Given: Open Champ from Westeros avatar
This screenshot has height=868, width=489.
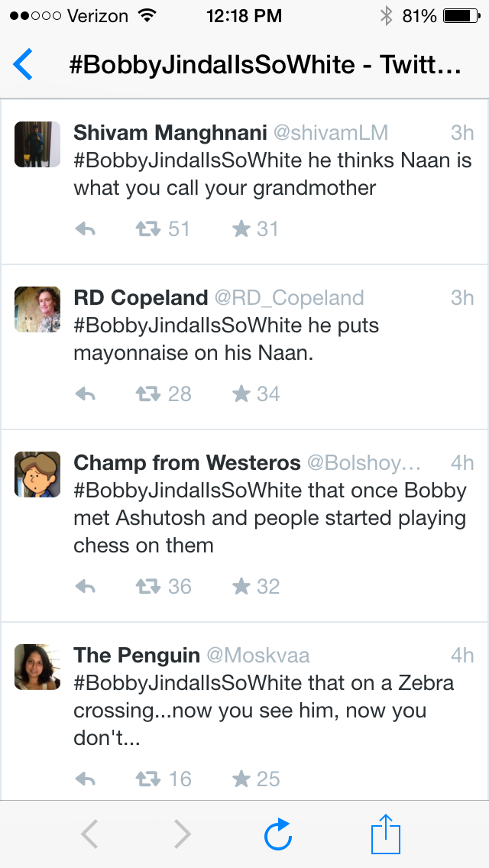Looking at the screenshot, I should [37, 474].
